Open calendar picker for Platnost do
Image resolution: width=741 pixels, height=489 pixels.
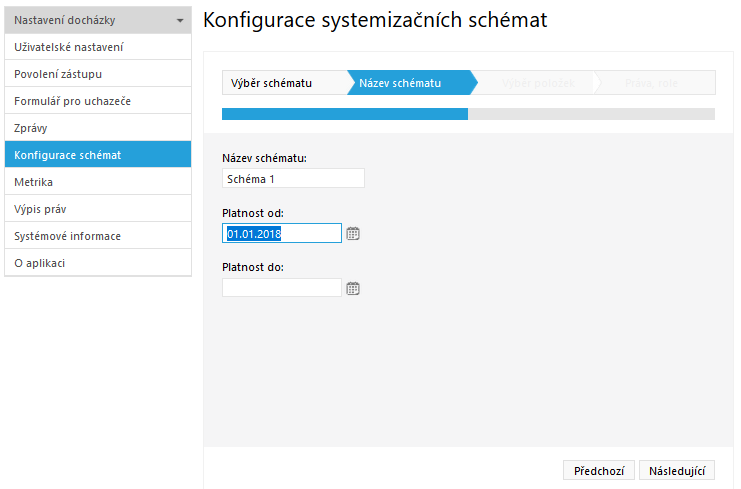click(x=353, y=288)
